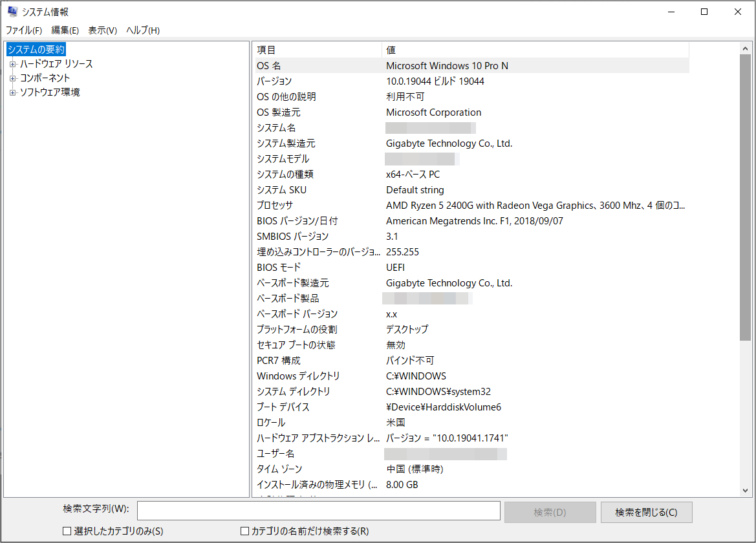The height and width of the screenshot is (543, 756).
Task: Select the ベースボード製造元 row label
Action: 293,283
